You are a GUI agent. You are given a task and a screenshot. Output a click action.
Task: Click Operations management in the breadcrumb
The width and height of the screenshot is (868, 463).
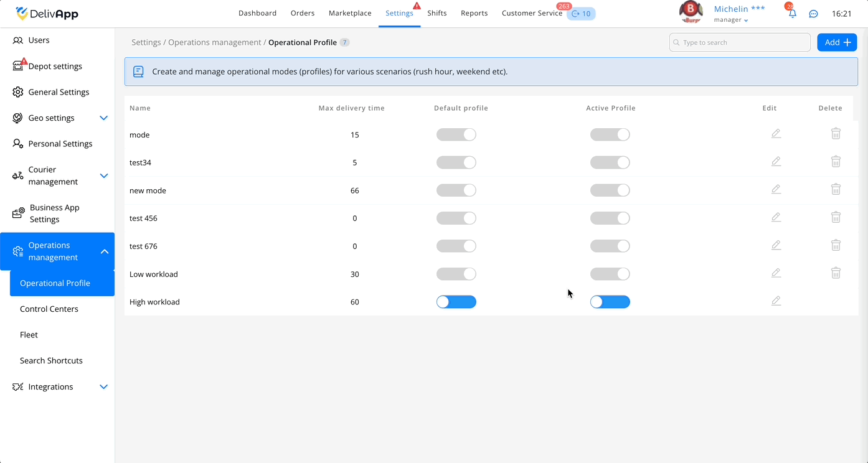[215, 42]
